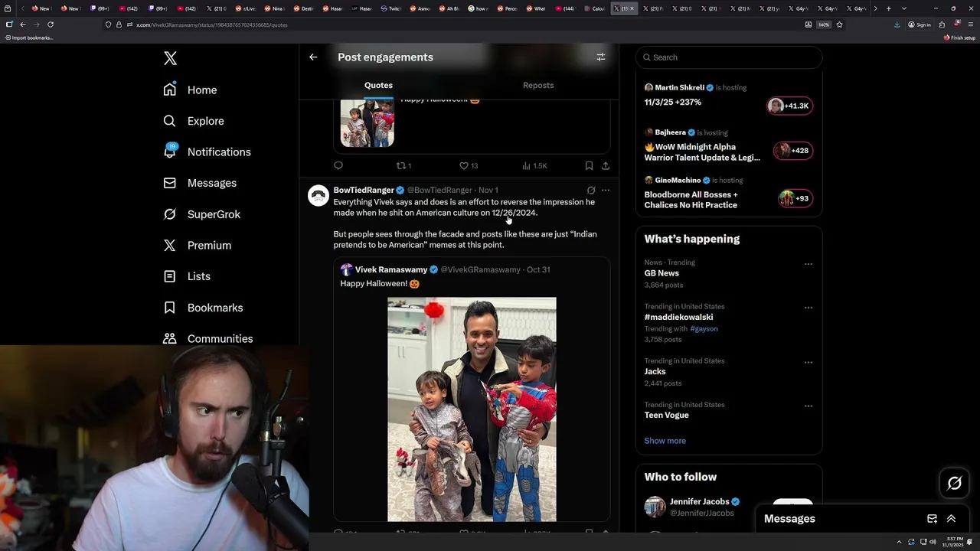Repost the post with 1 repost
The height and width of the screenshot is (551, 980).
[403, 165]
